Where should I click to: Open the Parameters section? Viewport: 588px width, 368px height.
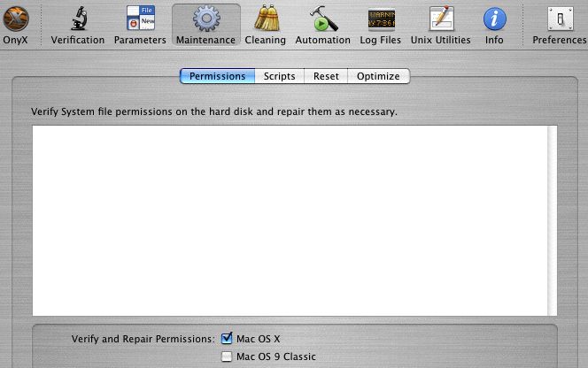click(140, 18)
